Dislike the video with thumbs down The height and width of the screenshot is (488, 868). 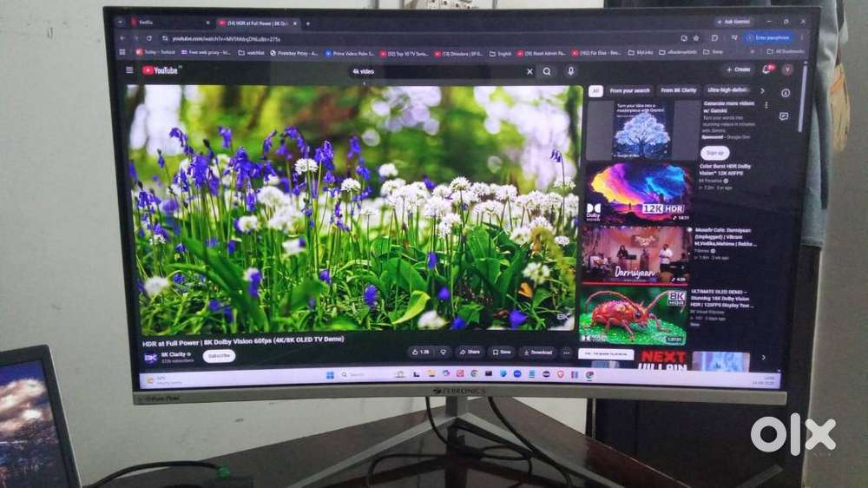[443, 352]
